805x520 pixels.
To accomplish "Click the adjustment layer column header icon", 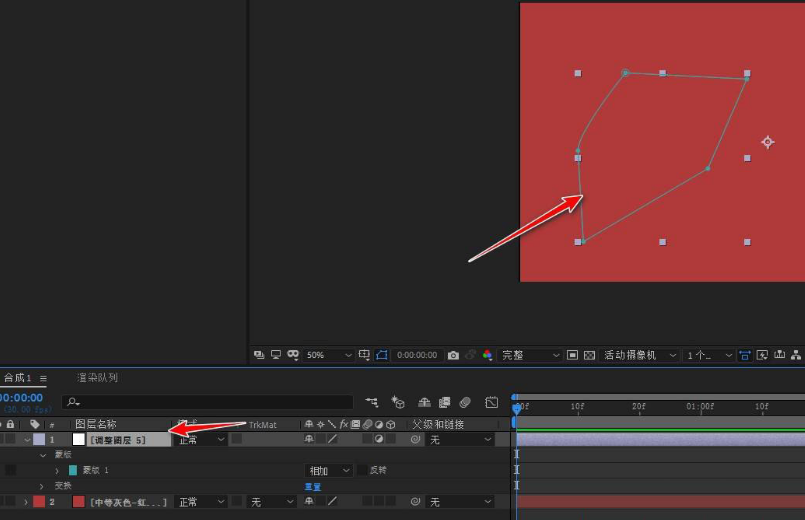I will click(379, 425).
